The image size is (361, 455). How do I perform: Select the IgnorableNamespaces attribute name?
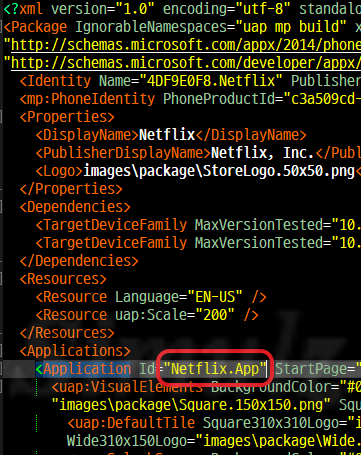[x=151, y=27]
